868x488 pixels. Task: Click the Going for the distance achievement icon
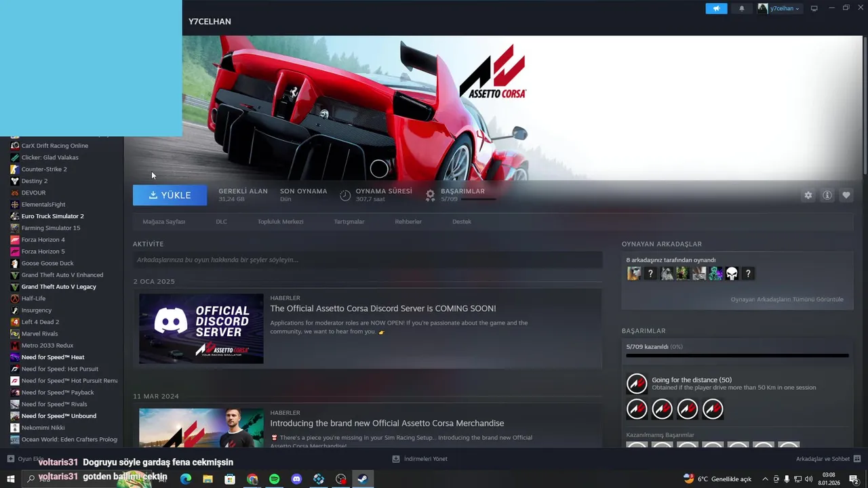(x=637, y=384)
